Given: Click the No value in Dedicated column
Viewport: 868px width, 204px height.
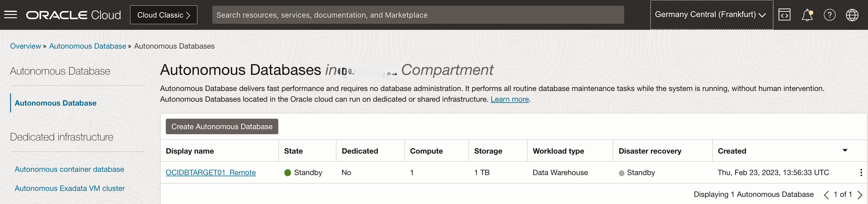Looking at the screenshot, I should coord(346,173).
